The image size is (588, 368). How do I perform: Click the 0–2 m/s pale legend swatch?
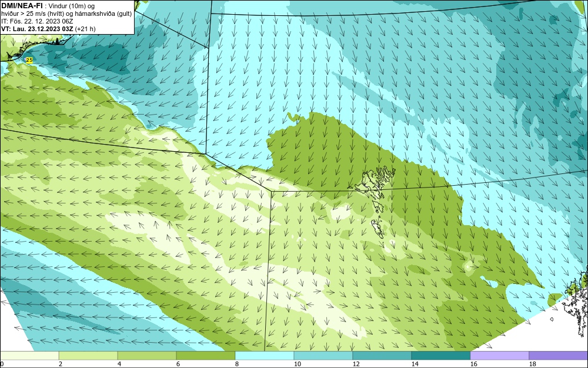pos(29,355)
